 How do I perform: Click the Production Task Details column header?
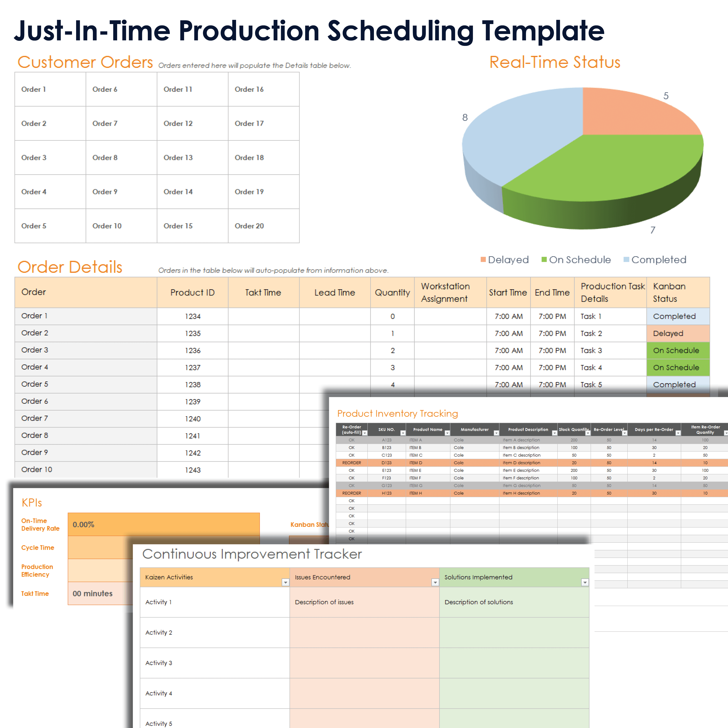click(610, 292)
